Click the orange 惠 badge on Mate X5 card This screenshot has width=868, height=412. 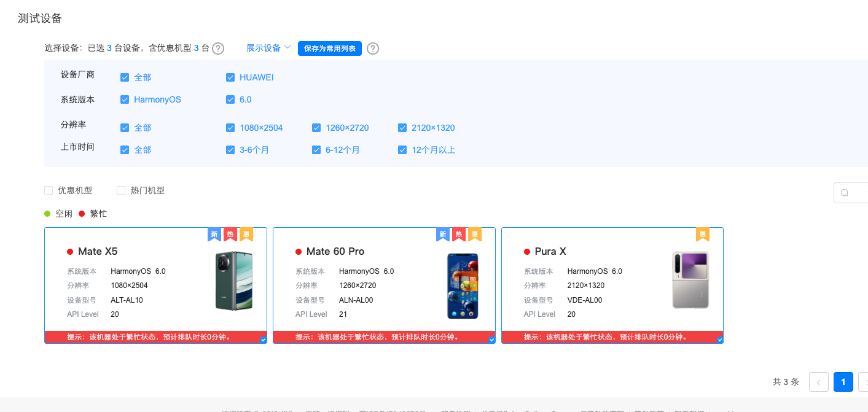pos(246,234)
